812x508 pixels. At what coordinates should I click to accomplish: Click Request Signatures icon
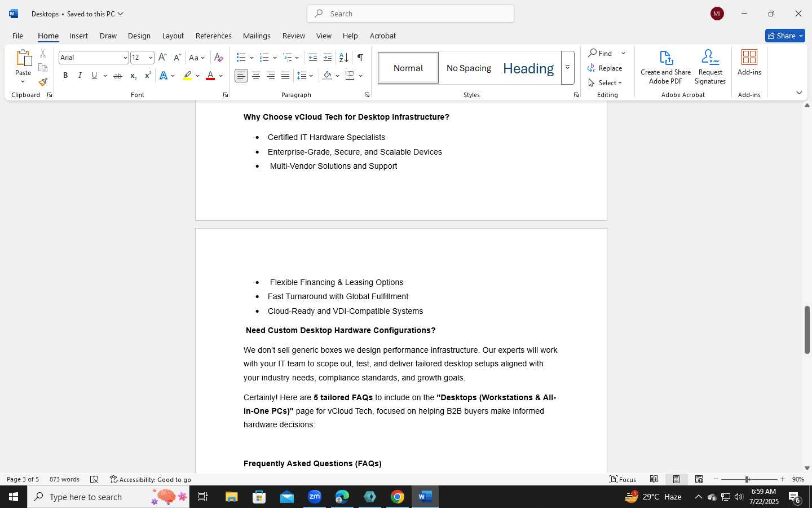point(710,67)
